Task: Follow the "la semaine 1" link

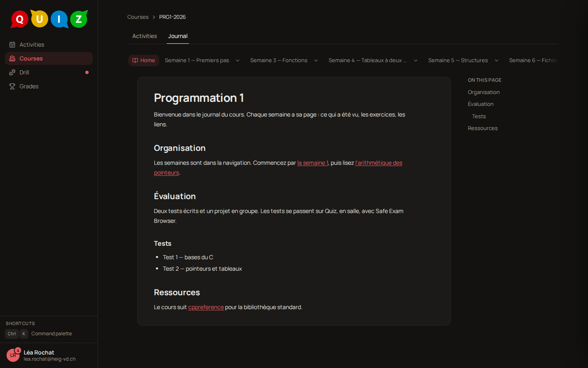Action: [313, 163]
